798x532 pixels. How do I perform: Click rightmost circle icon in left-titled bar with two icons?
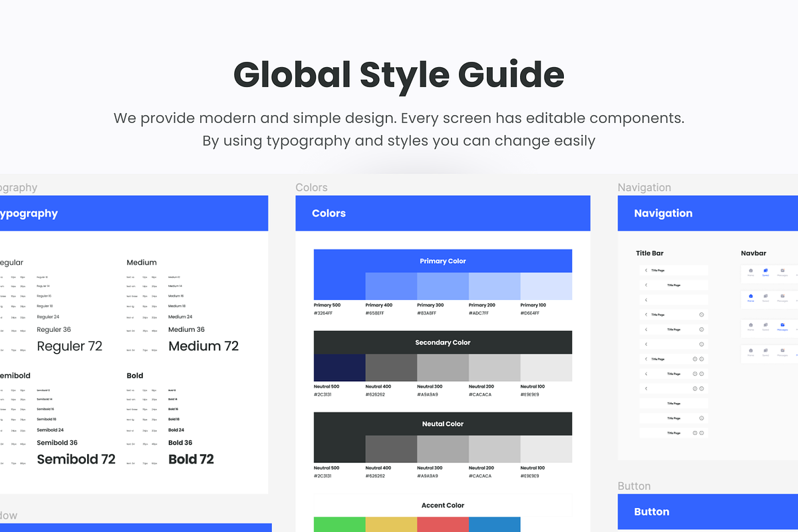(x=702, y=359)
